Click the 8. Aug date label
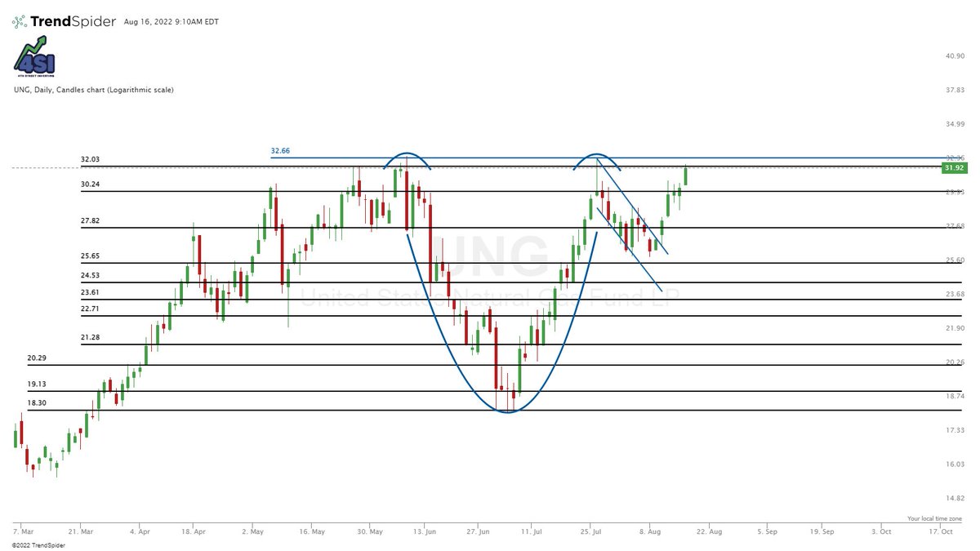Image resolution: width=980 pixels, height=551 pixels. pyautogui.click(x=652, y=531)
